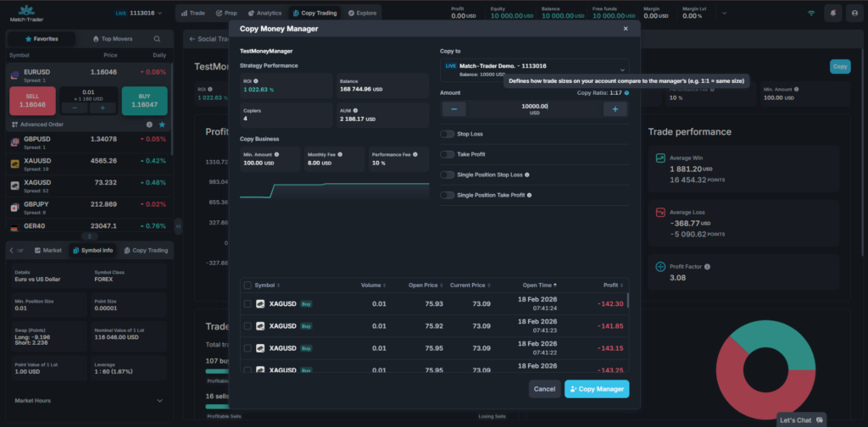Click the ROI info icon in dialog
This screenshot has width=868, height=427.
click(x=255, y=80)
